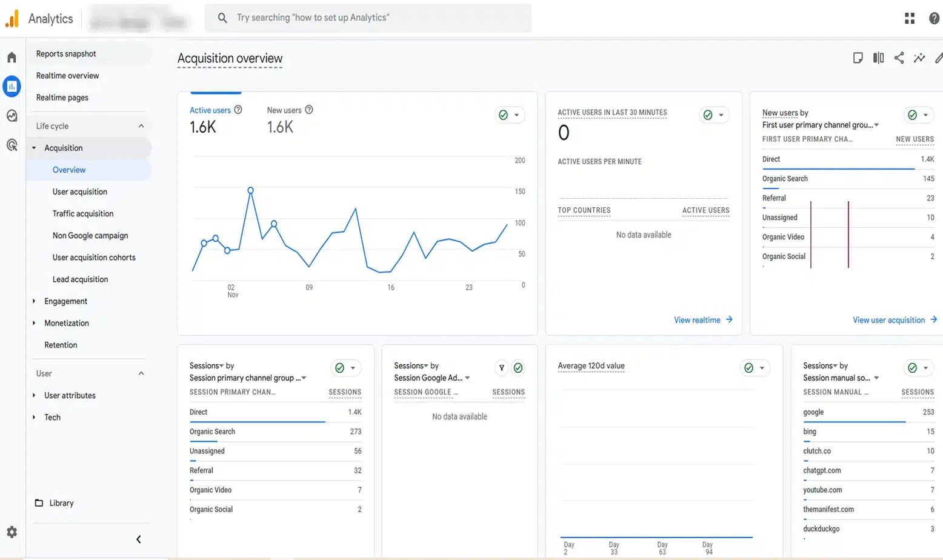
Task: Open the Google apps grid icon
Action: 909,18
